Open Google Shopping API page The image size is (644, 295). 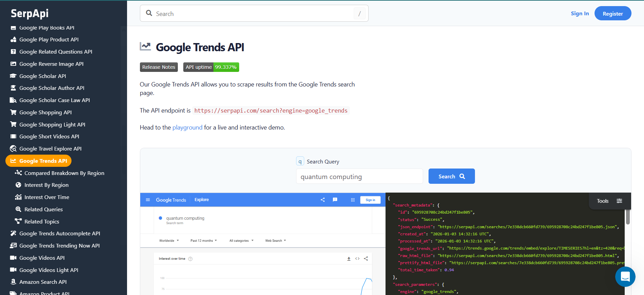click(45, 112)
